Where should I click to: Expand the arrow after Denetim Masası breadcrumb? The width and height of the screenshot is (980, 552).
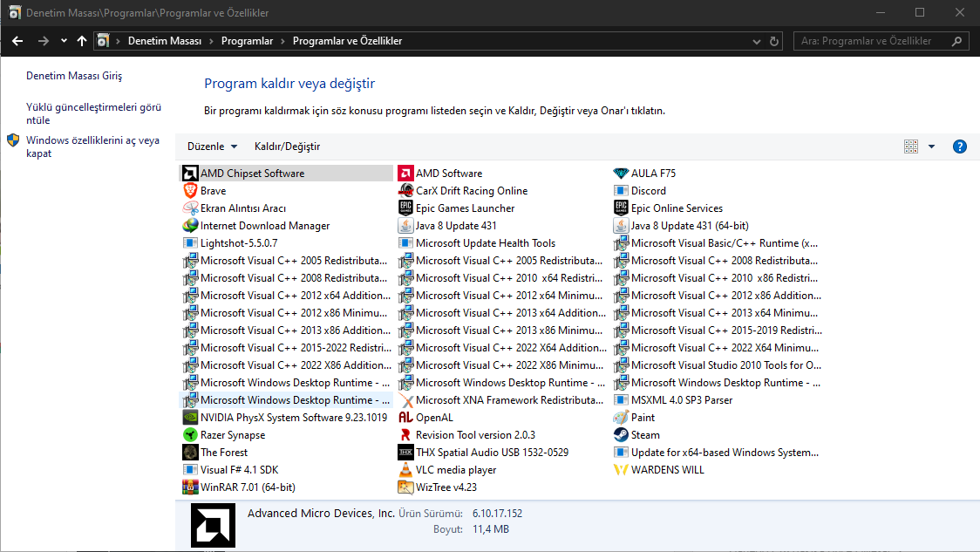coord(211,41)
